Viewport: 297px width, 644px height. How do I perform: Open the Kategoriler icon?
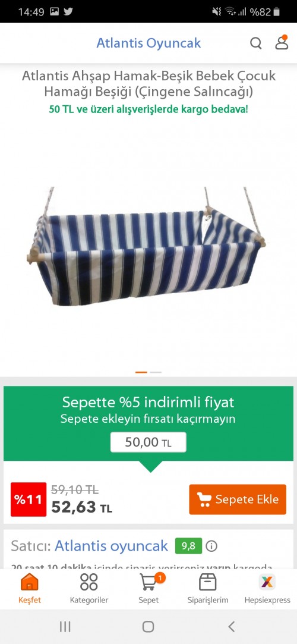point(89,582)
